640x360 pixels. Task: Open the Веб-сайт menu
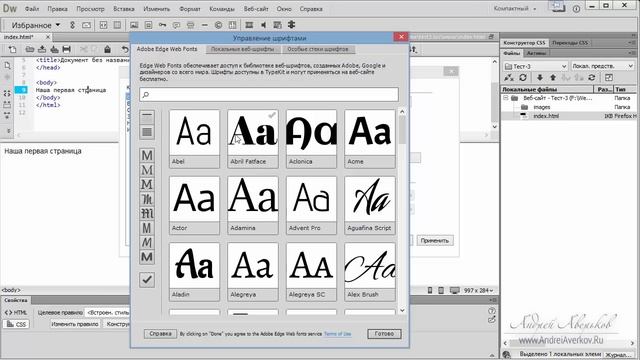pyautogui.click(x=256, y=9)
